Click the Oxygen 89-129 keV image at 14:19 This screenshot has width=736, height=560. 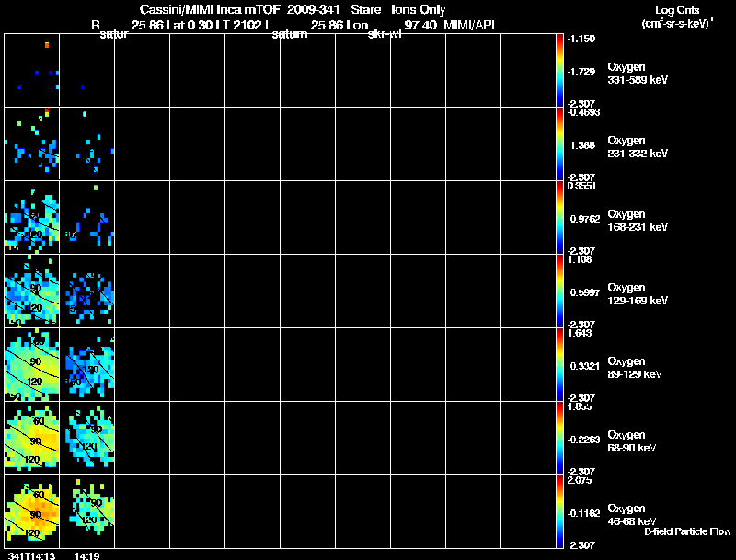86,365
